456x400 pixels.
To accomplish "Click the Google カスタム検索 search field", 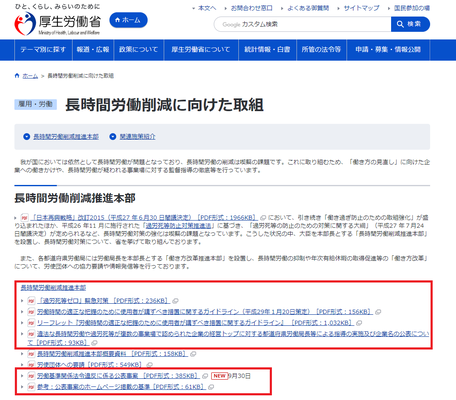I will click(x=303, y=24).
